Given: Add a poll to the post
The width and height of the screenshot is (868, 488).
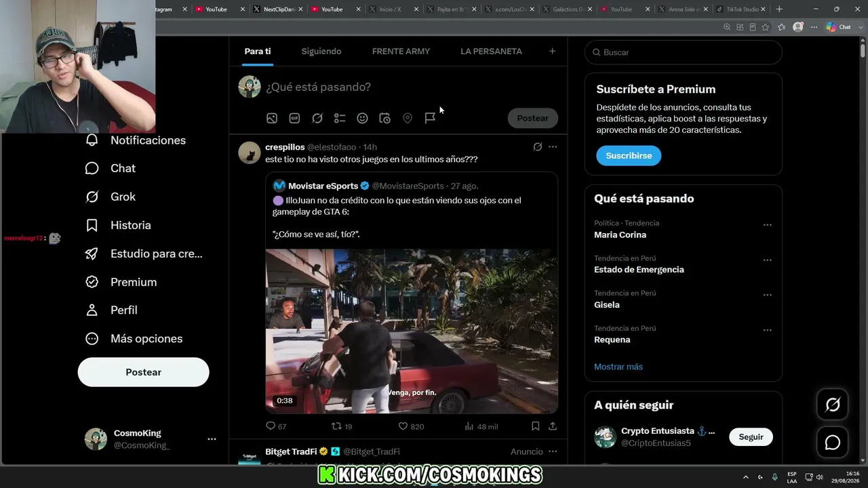Looking at the screenshot, I should coord(340,118).
